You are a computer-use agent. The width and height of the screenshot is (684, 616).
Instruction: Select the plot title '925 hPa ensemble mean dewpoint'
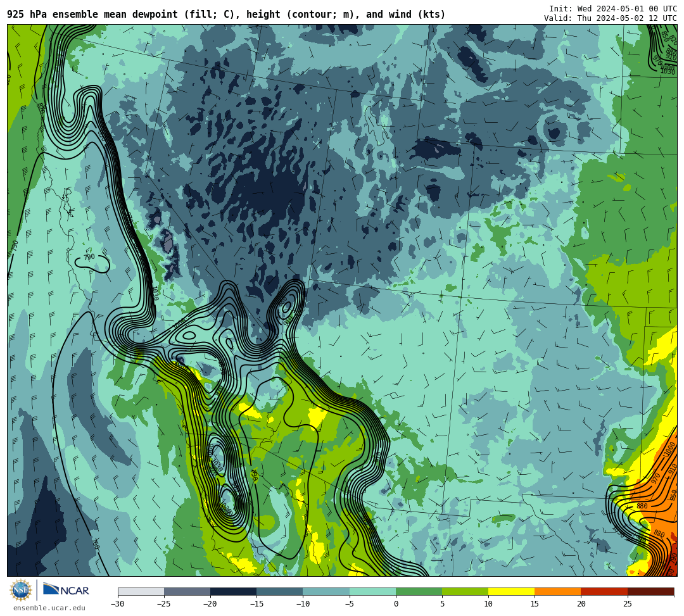[92, 15]
